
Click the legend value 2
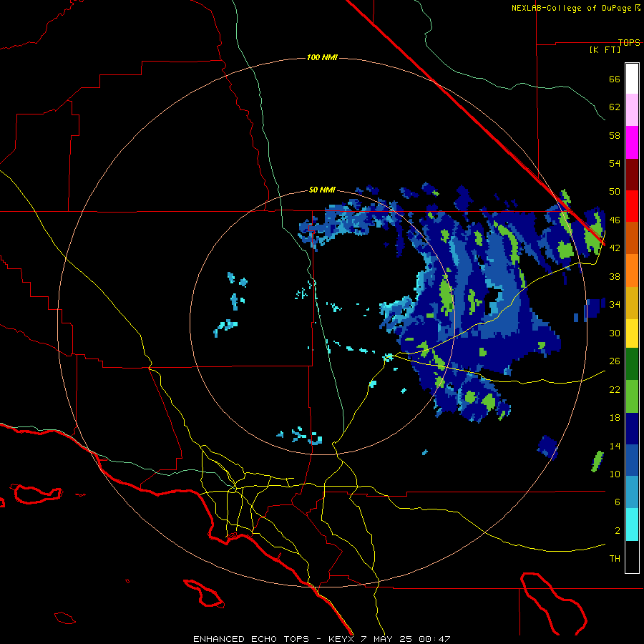[618, 531]
